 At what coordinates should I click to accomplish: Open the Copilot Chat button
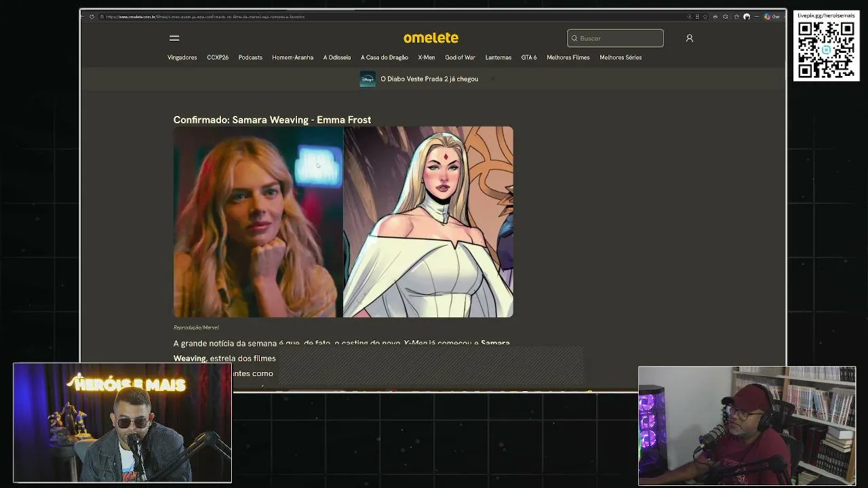click(x=772, y=17)
